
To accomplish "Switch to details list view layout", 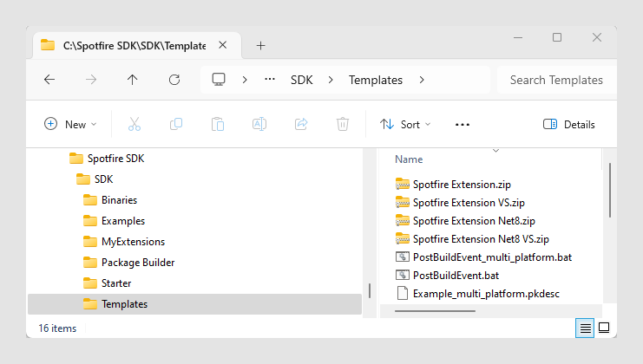I will [x=586, y=328].
